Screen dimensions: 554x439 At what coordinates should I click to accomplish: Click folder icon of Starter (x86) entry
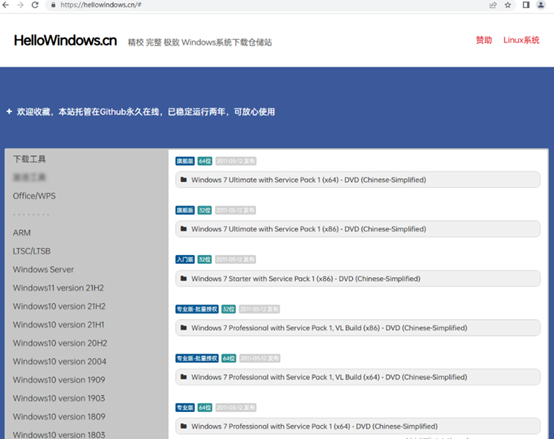[x=183, y=278]
